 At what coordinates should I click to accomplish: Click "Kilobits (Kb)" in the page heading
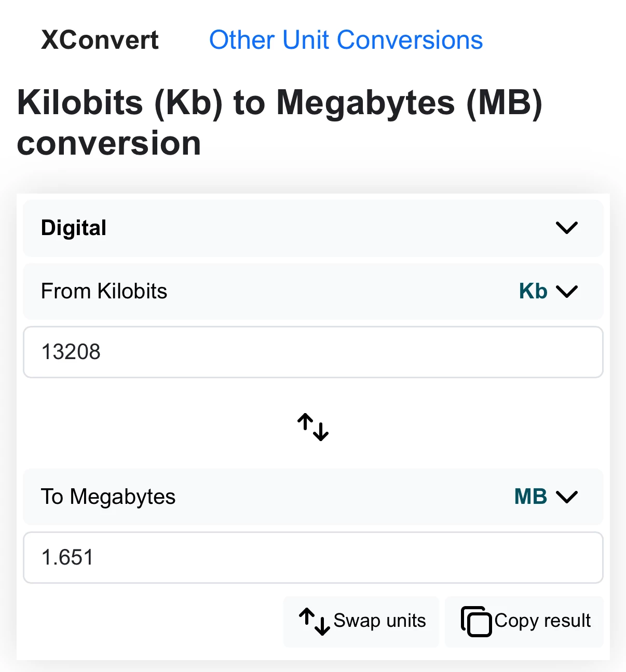[120, 102]
